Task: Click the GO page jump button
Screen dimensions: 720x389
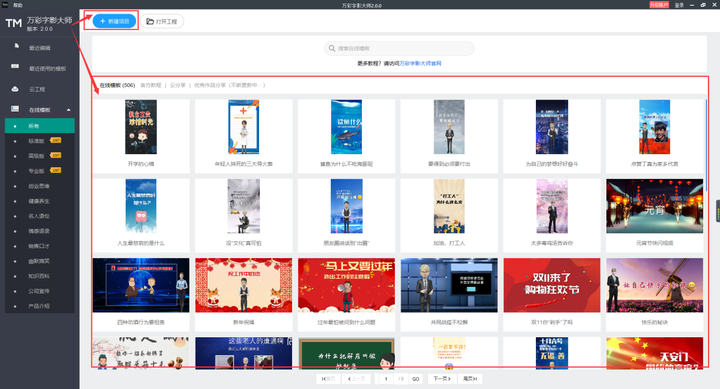Action: (x=416, y=379)
